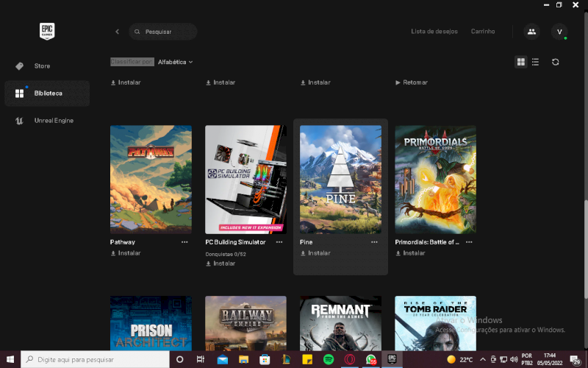Click the Pesquisar search field
The image size is (588, 368).
pyautogui.click(x=163, y=32)
